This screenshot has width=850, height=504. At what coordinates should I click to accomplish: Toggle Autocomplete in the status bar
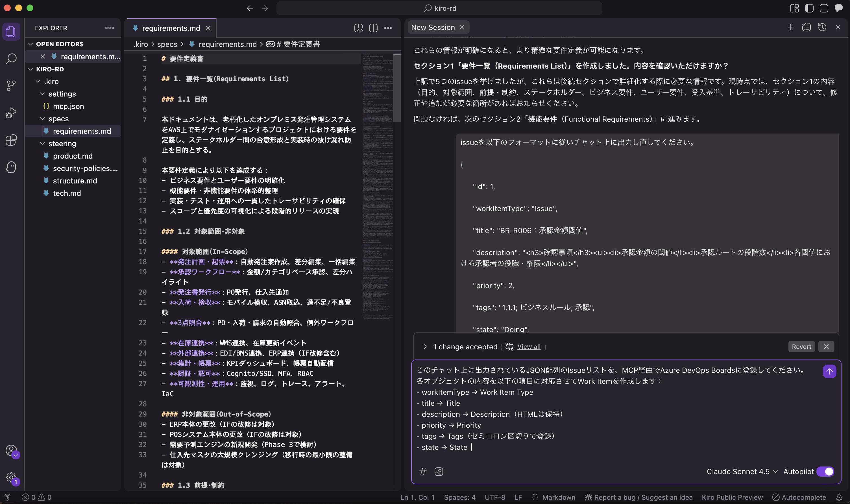799,497
